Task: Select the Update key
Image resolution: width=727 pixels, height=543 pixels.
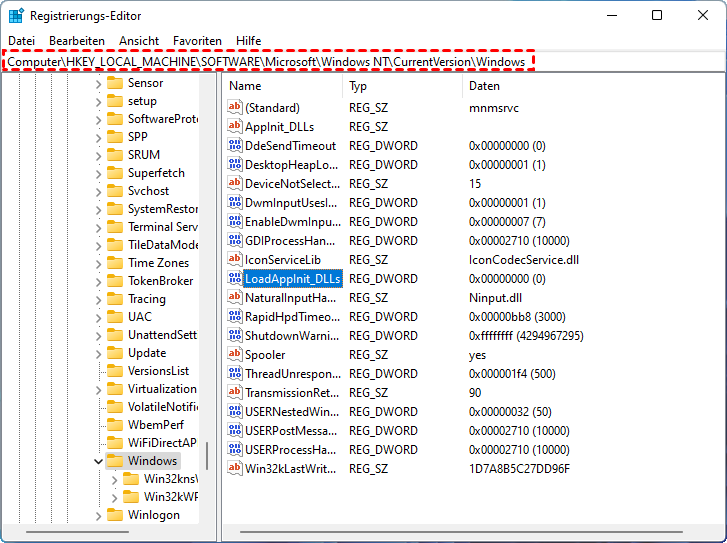Action: click(x=147, y=353)
